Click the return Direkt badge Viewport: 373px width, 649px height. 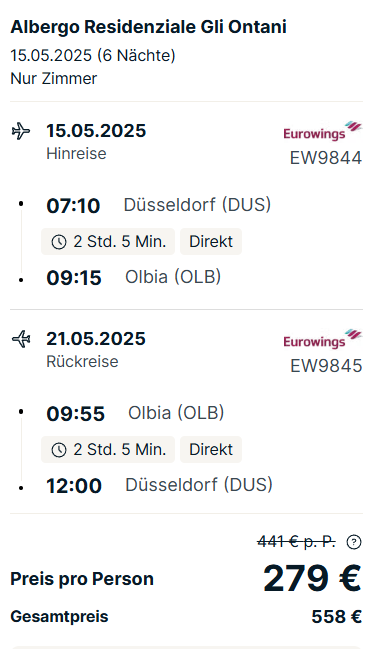[x=211, y=449]
